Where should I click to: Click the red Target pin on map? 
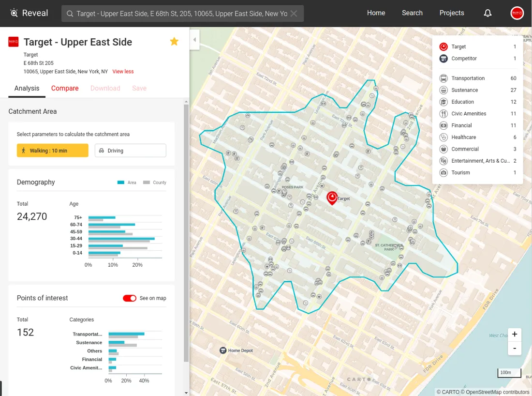click(332, 198)
